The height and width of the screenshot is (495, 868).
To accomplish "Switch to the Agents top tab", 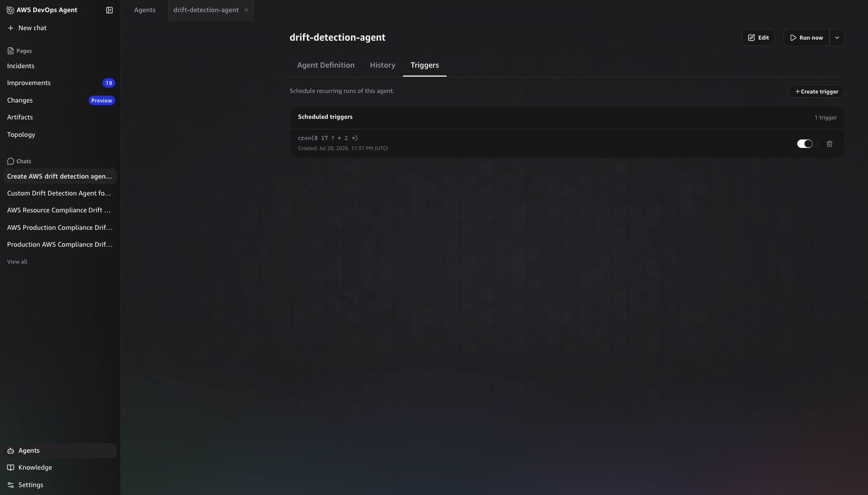I will (145, 10).
